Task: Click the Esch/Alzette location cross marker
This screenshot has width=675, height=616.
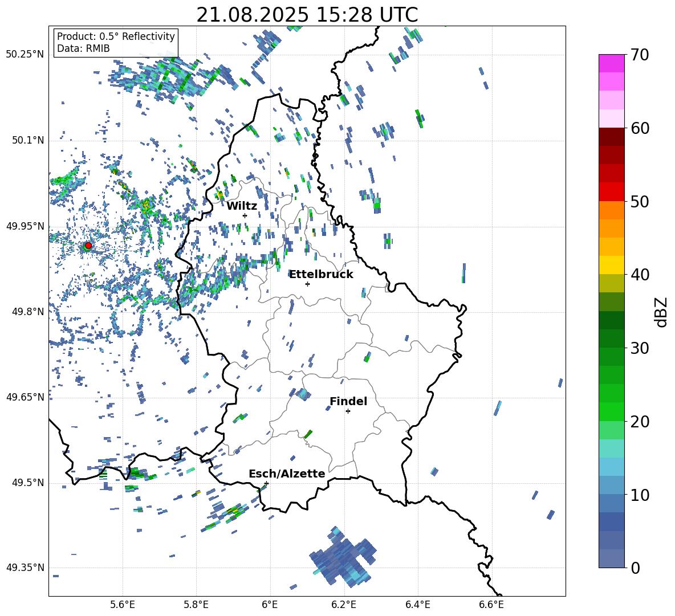Action: pos(266,483)
